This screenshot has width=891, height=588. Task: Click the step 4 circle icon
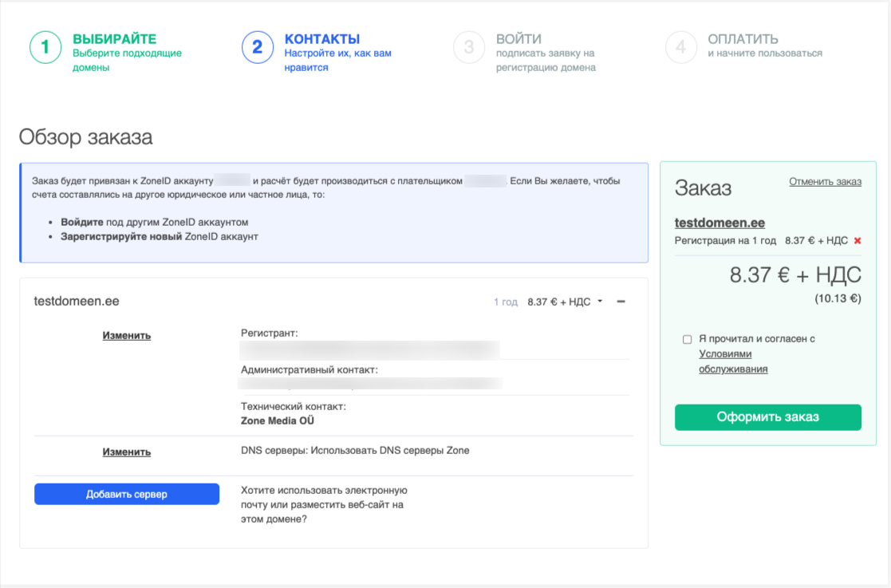click(680, 47)
